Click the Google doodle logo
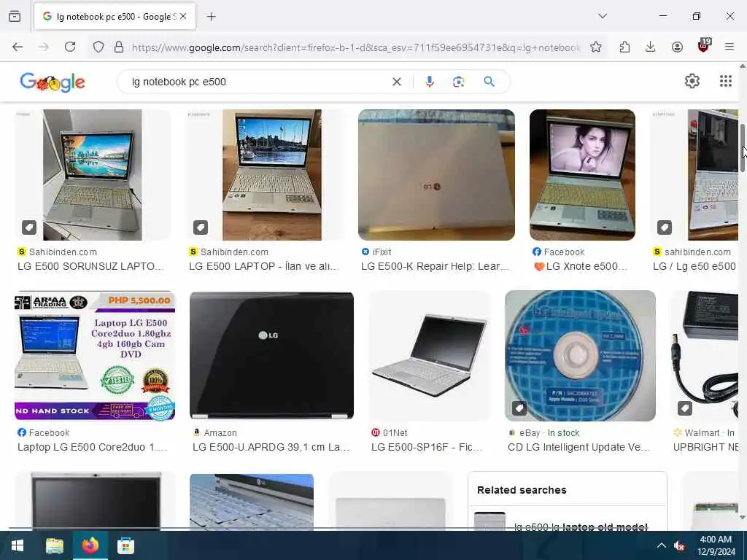This screenshot has width=747, height=560. point(53,82)
